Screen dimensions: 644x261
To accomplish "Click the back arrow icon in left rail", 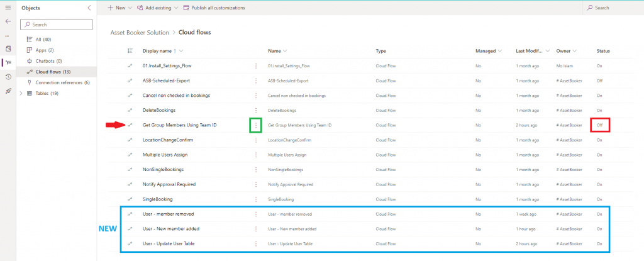I will [x=8, y=21].
